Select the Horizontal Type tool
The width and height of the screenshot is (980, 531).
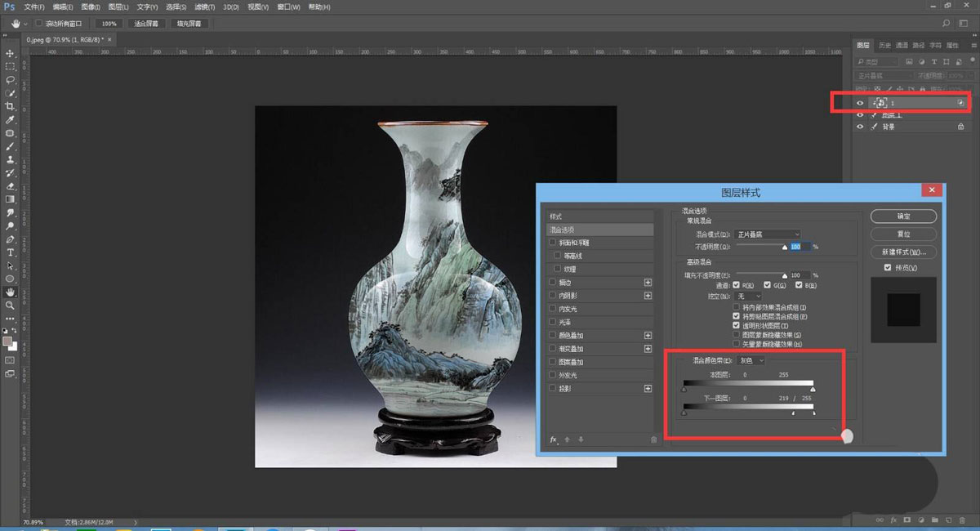tap(11, 252)
